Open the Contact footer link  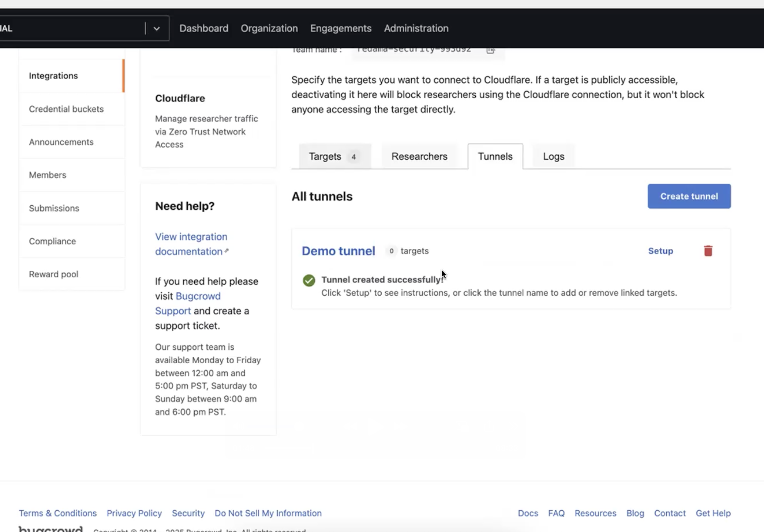[670, 513]
